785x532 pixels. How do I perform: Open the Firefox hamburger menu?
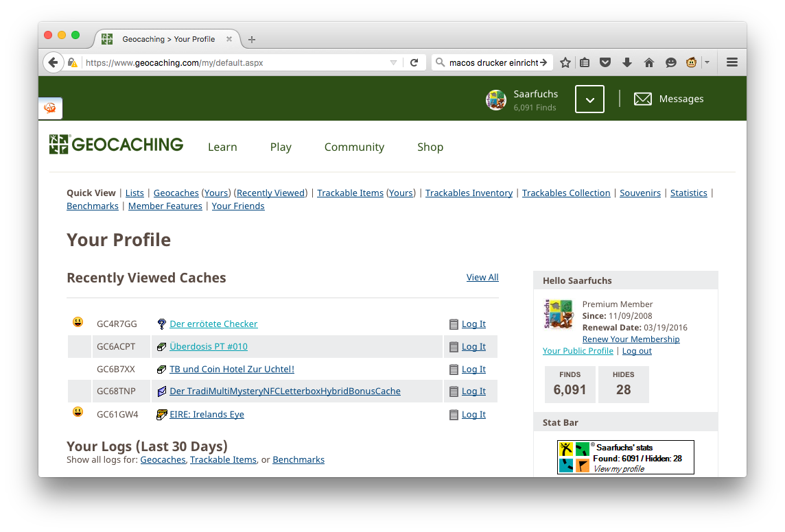pyautogui.click(x=732, y=62)
